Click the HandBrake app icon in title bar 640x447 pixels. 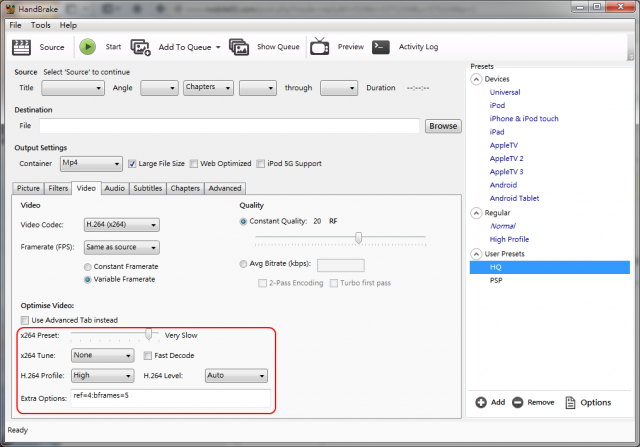(10, 9)
